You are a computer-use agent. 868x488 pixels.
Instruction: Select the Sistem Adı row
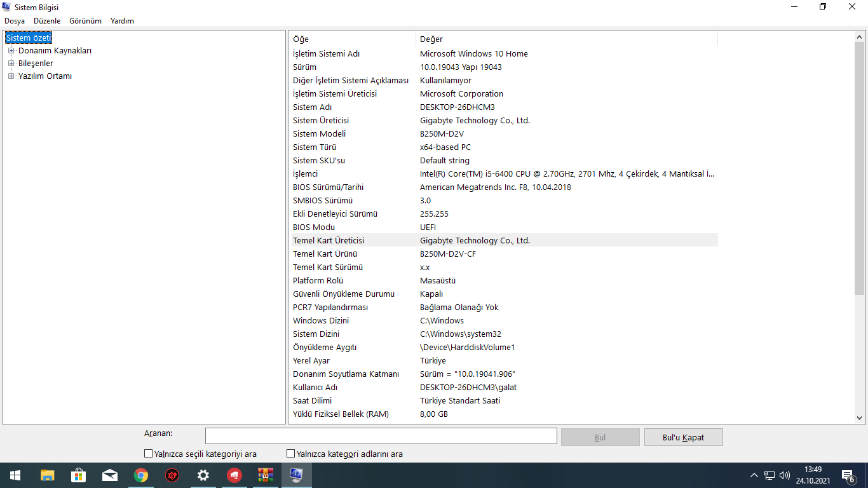click(505, 107)
